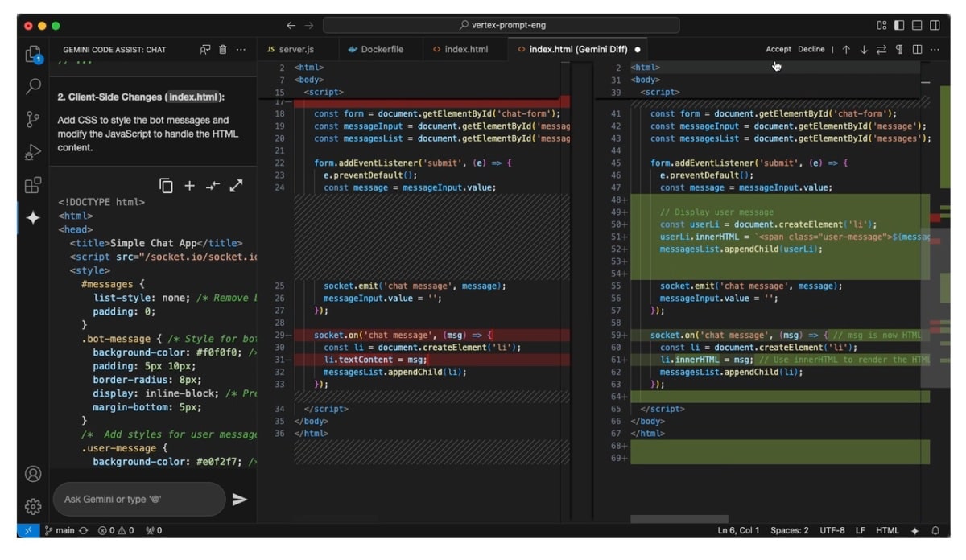966x560 pixels.
Task: Toggle the primary side bar
Action: coord(899,26)
